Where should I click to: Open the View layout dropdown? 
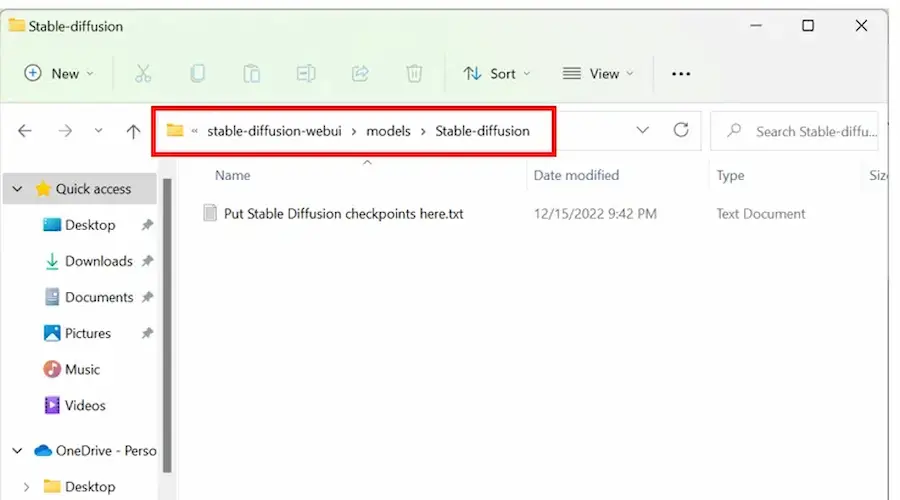[599, 73]
